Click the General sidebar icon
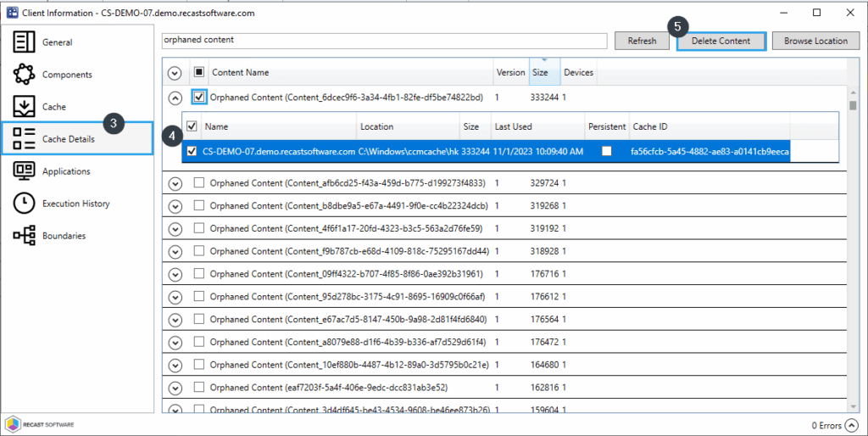Image resolution: width=868 pixels, height=436 pixels. 25,42
